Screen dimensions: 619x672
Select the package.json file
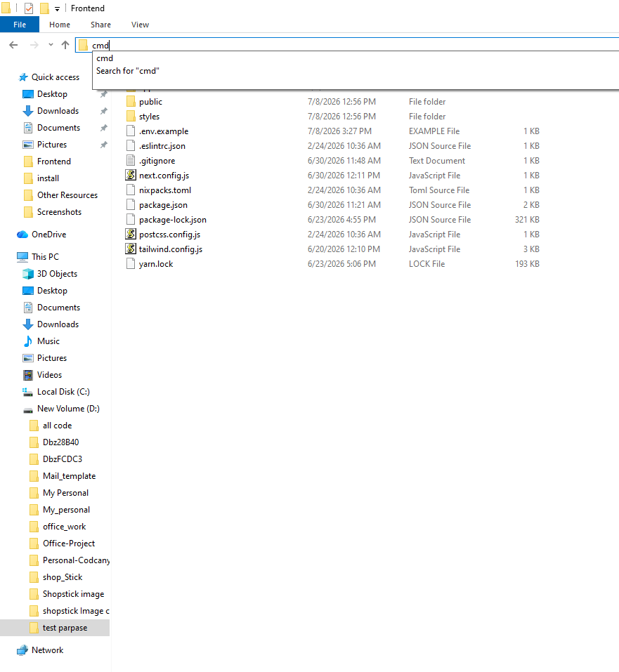[163, 205]
